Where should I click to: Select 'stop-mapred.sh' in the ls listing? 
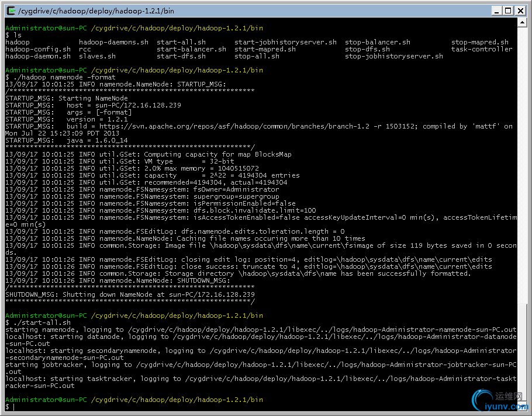pos(480,42)
